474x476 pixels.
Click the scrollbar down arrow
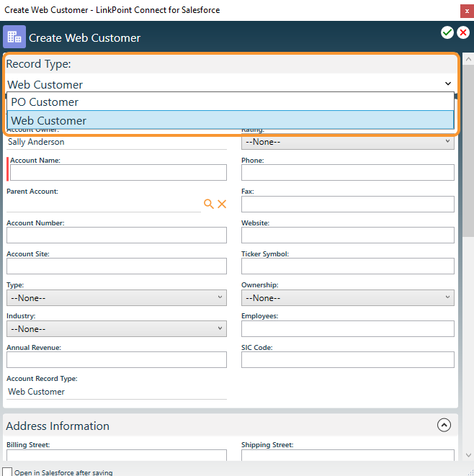(468, 455)
